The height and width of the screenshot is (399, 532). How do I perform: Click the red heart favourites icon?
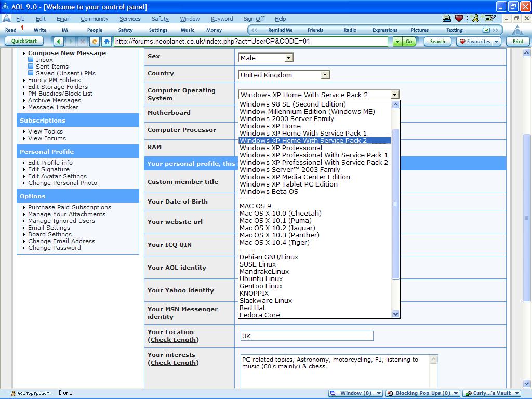[459, 18]
